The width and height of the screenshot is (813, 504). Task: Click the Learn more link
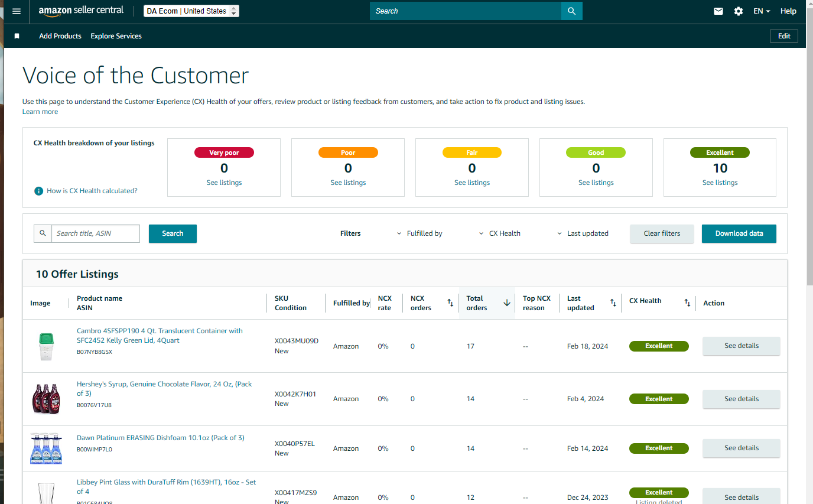pos(40,112)
